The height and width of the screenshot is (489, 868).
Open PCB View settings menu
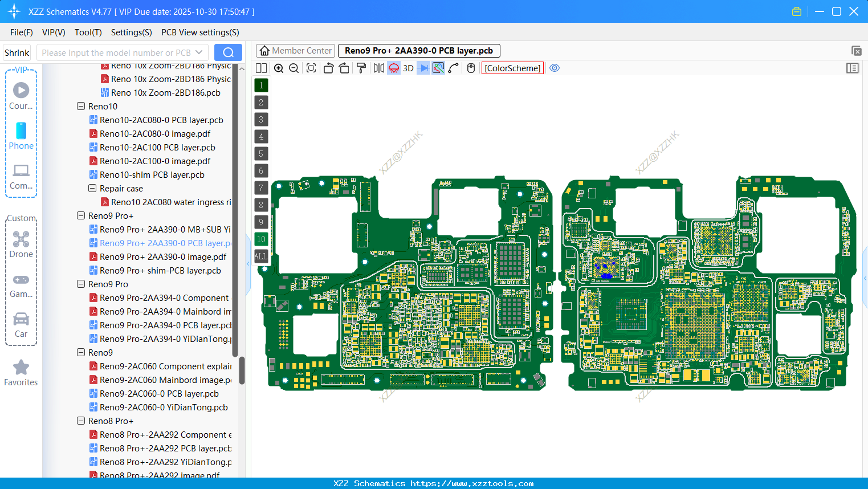click(x=199, y=32)
